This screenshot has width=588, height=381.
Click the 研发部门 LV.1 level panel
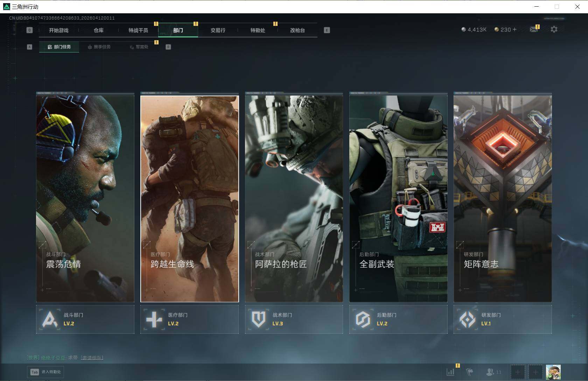(x=503, y=319)
